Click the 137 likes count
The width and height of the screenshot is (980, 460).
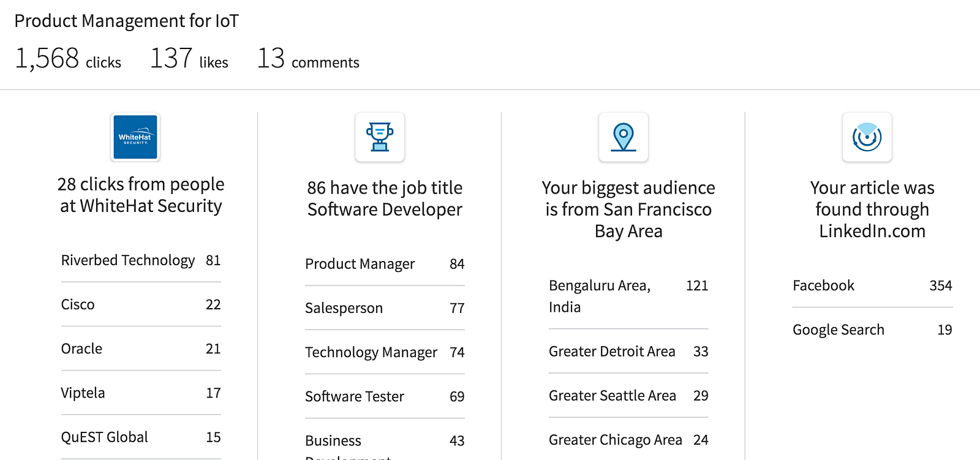click(x=189, y=59)
